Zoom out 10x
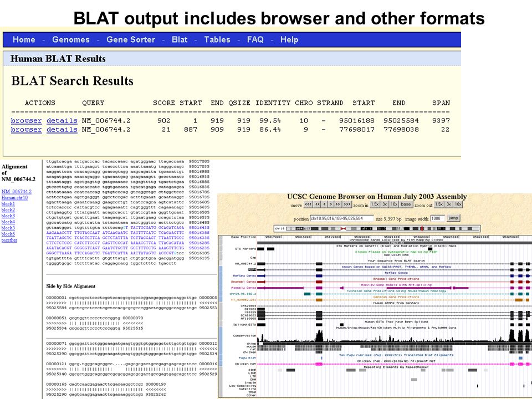 click(458, 204)
